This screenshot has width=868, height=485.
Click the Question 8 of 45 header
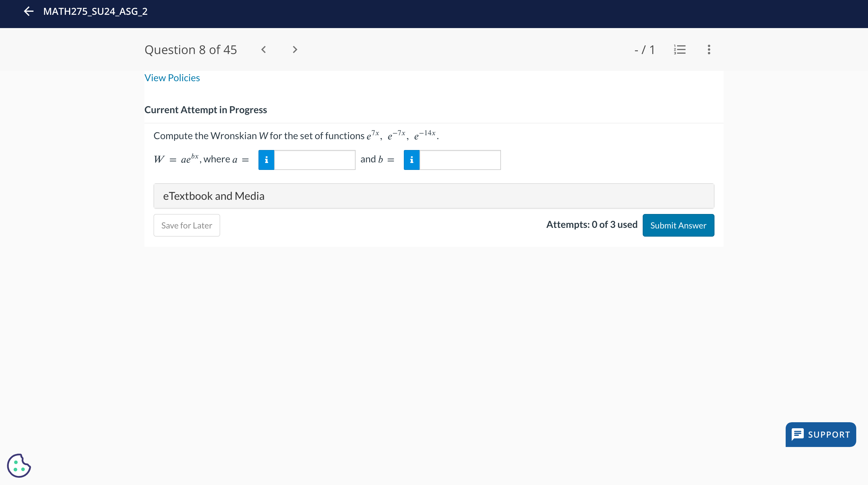(191, 49)
